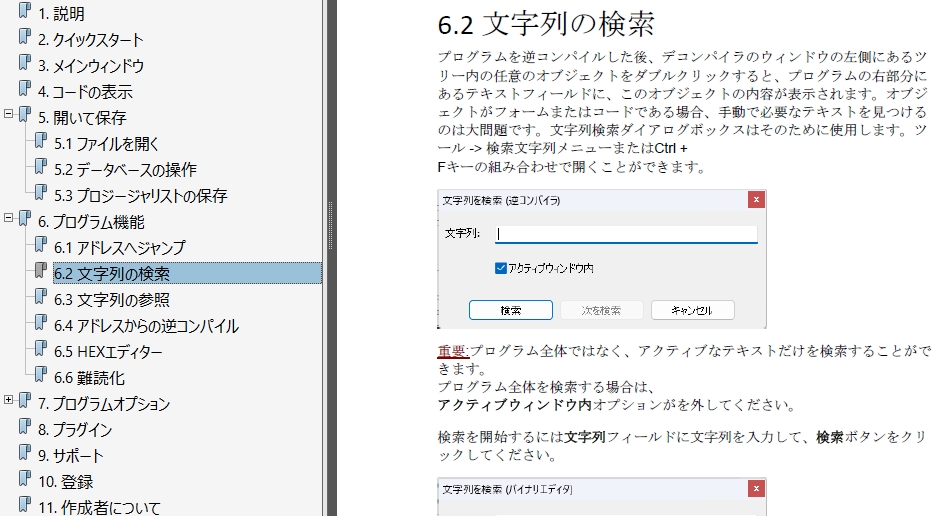Click the bookmark icon beside 6.3 文字列の参照
This screenshot has width=940, height=516.
[x=40, y=297]
